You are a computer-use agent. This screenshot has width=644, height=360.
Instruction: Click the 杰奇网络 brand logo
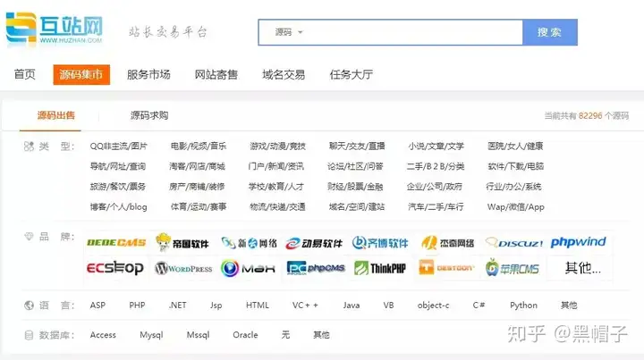pos(447,243)
